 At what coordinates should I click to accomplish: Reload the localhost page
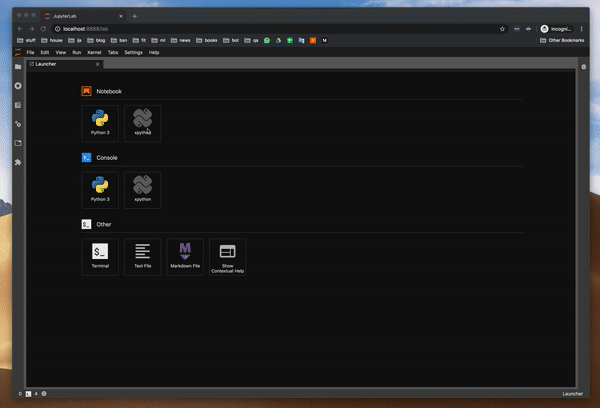43,29
